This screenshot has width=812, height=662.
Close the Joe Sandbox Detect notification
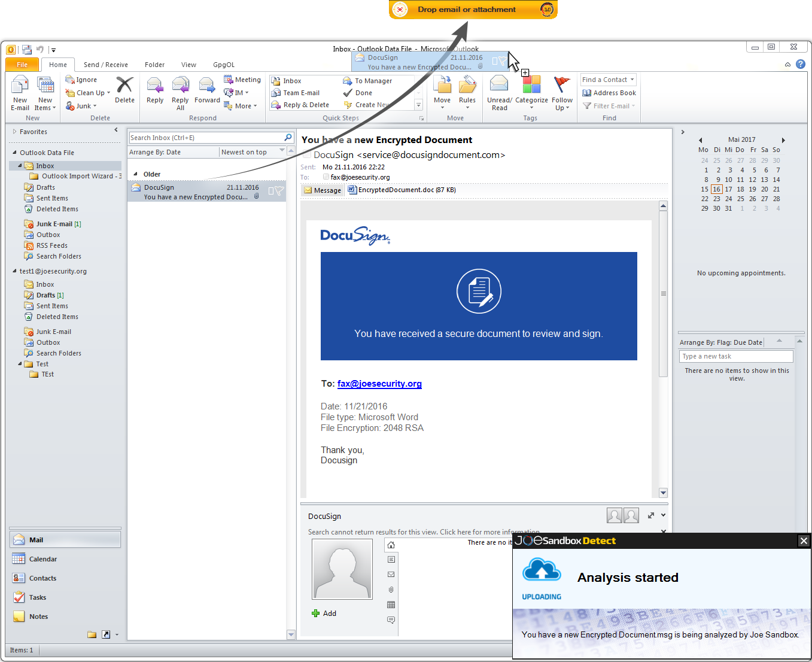click(804, 540)
